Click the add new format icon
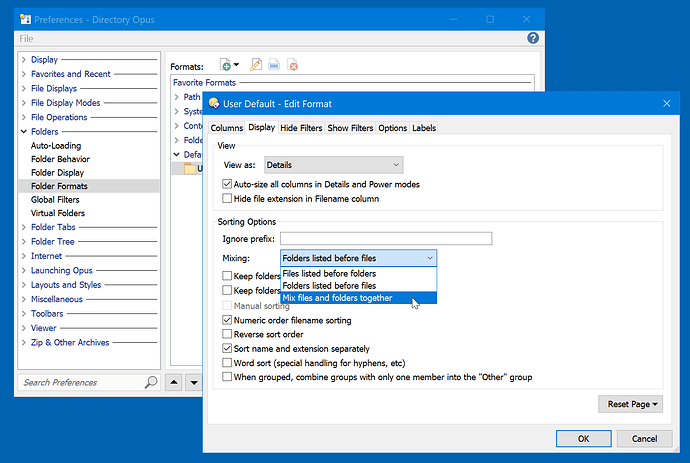This screenshot has height=463, width=690. click(x=225, y=65)
